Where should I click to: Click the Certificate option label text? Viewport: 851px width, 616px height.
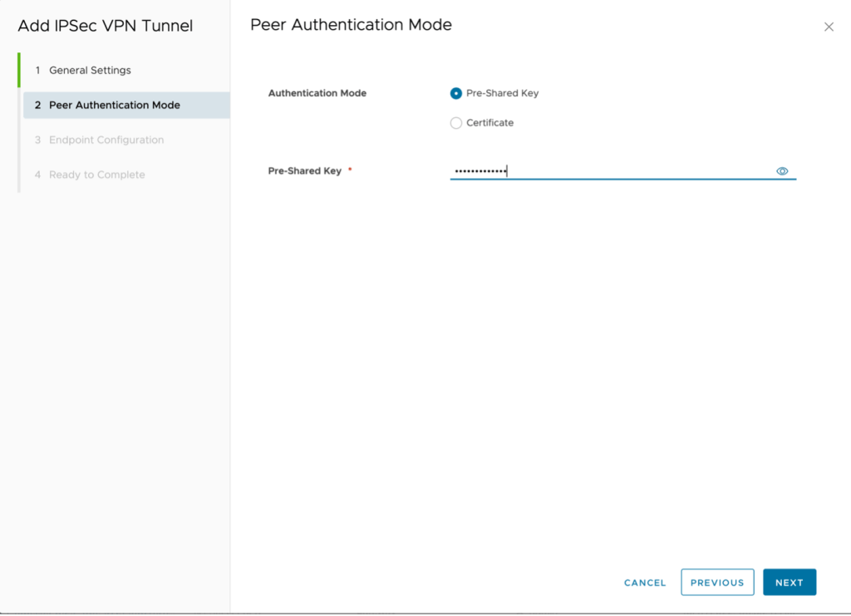[489, 123]
